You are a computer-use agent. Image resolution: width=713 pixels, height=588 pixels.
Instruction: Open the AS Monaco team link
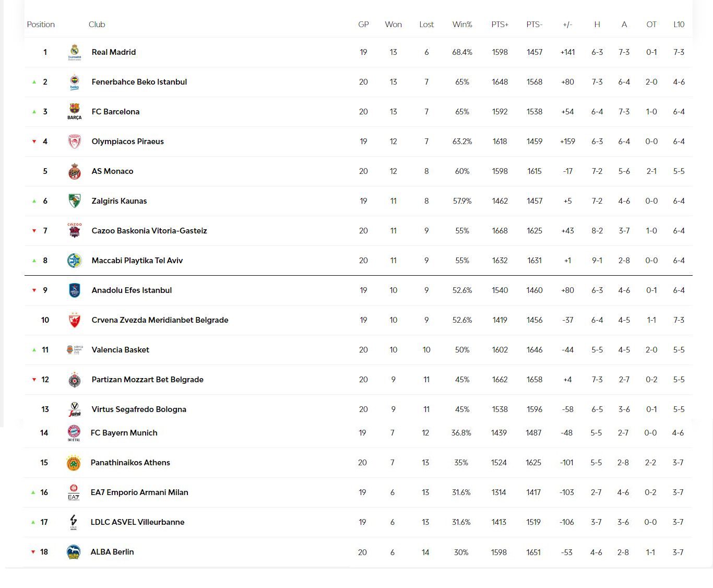tap(112, 171)
